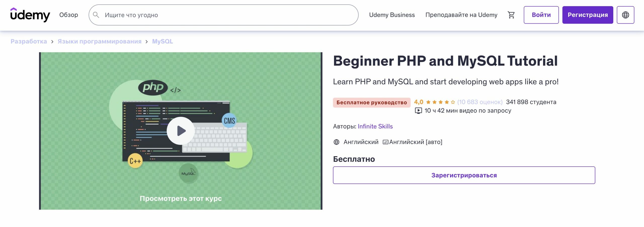
Task: Navigate to Разработка breadcrumb
Action: 29,41
